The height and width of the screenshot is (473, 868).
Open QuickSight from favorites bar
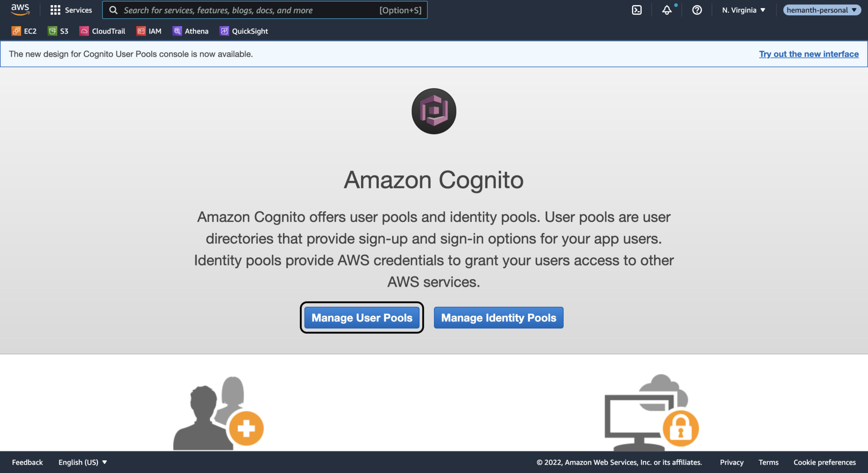pos(244,31)
